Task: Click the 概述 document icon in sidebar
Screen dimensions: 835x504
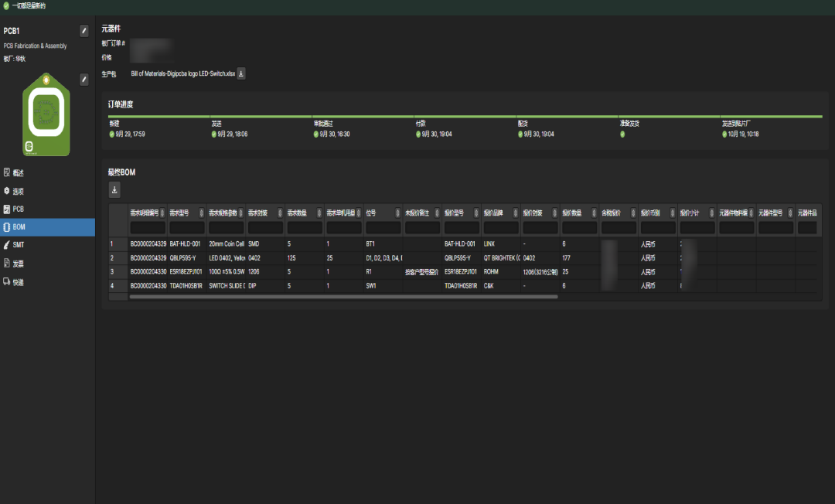Action: tap(7, 172)
